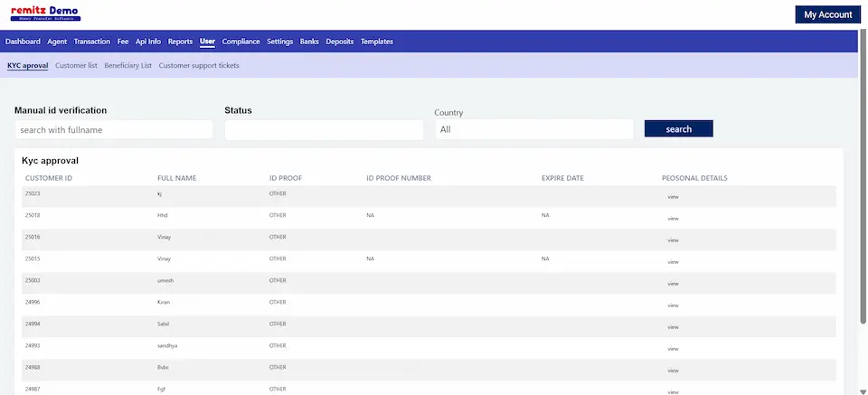This screenshot has width=868, height=395.
Task: Open the Banks menu
Action: pos(309,42)
